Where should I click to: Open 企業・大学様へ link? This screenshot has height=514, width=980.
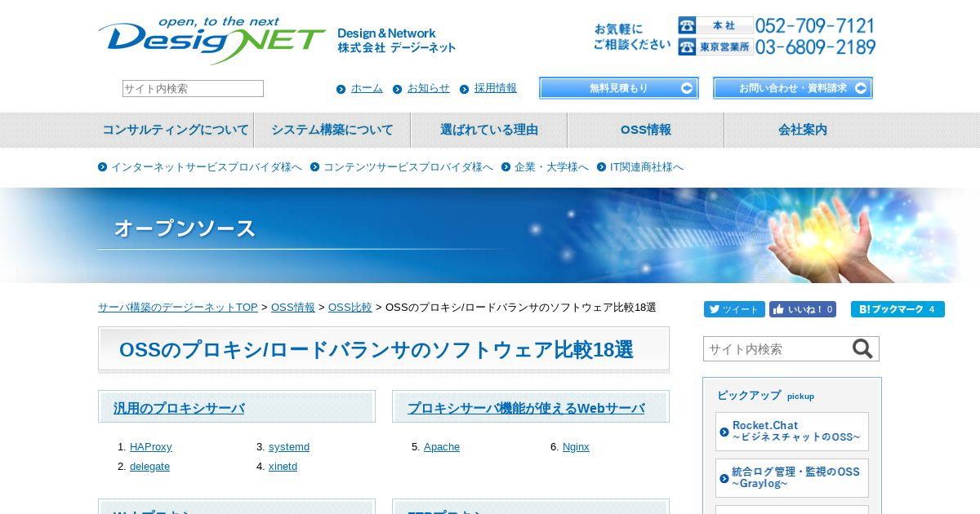click(x=551, y=167)
